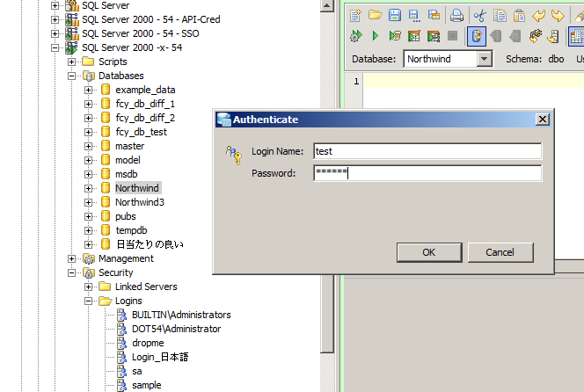Print using the printer icon
Viewport: 584px width, 392px height.
456,16
